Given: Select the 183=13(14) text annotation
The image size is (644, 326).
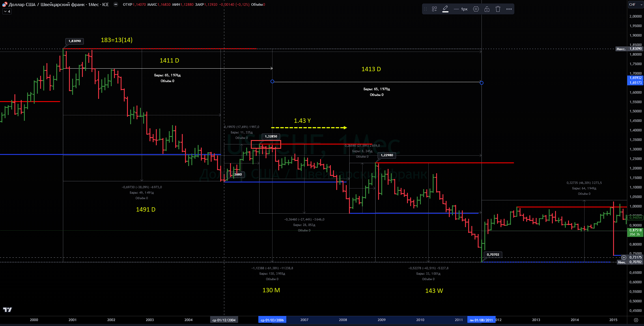Looking at the screenshot, I should tap(117, 40).
